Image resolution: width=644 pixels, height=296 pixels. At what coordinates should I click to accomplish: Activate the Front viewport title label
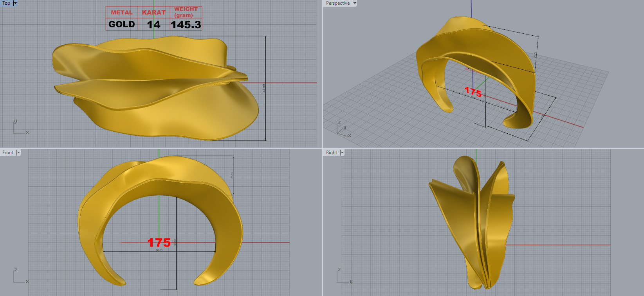(8, 153)
